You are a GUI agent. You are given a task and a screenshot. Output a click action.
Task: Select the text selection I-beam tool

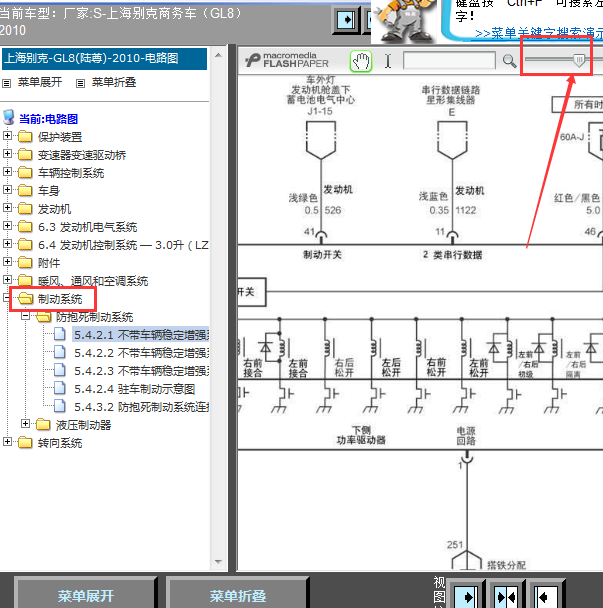point(388,61)
